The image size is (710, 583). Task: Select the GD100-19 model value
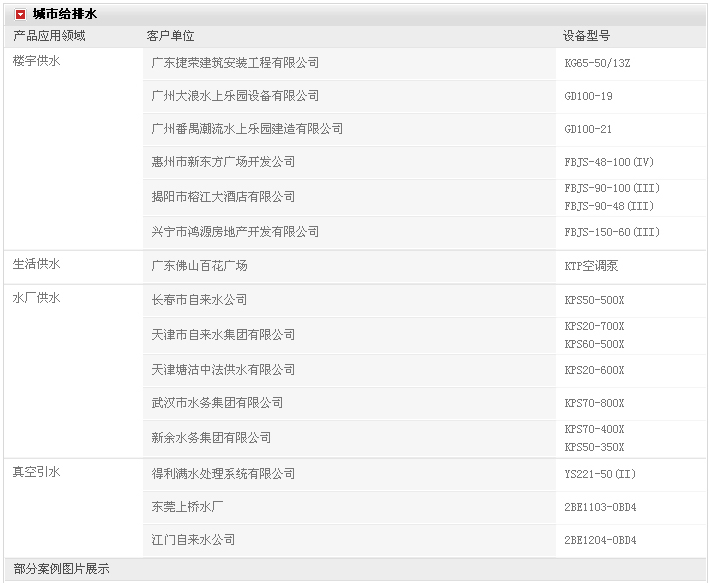click(x=588, y=96)
